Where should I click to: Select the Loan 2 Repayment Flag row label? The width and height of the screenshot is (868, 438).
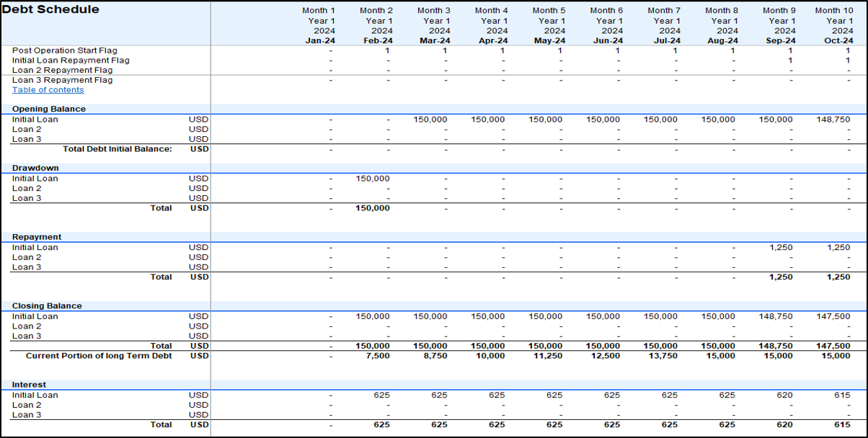pos(62,71)
